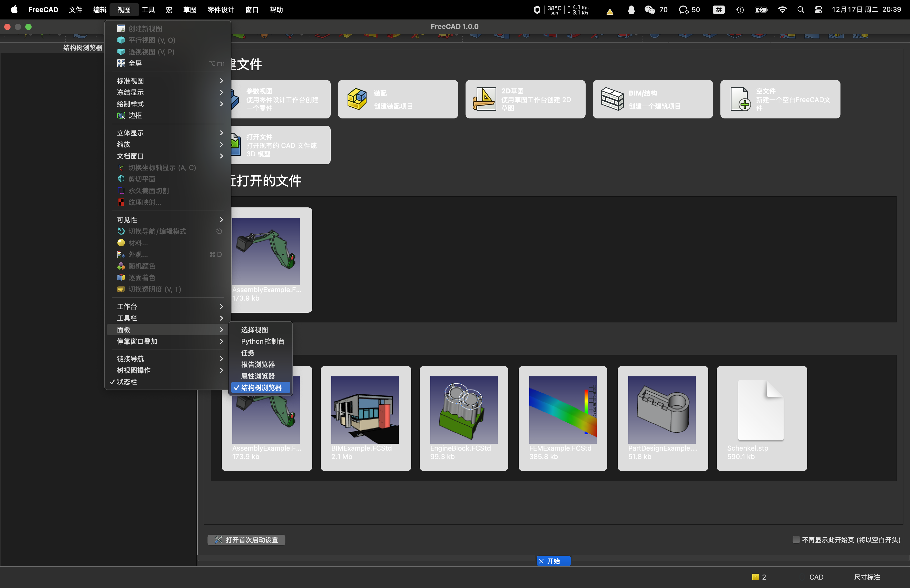Close the 开始 tab with X
The image size is (910, 588).
click(x=541, y=561)
